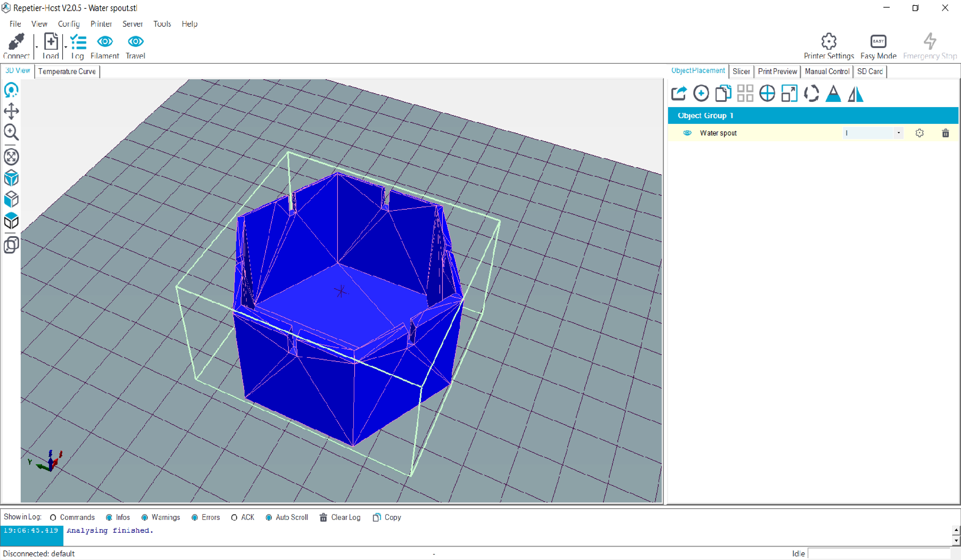This screenshot has width=961, height=560.
Task: Click the log scrollbar down arrow
Action: (956, 541)
